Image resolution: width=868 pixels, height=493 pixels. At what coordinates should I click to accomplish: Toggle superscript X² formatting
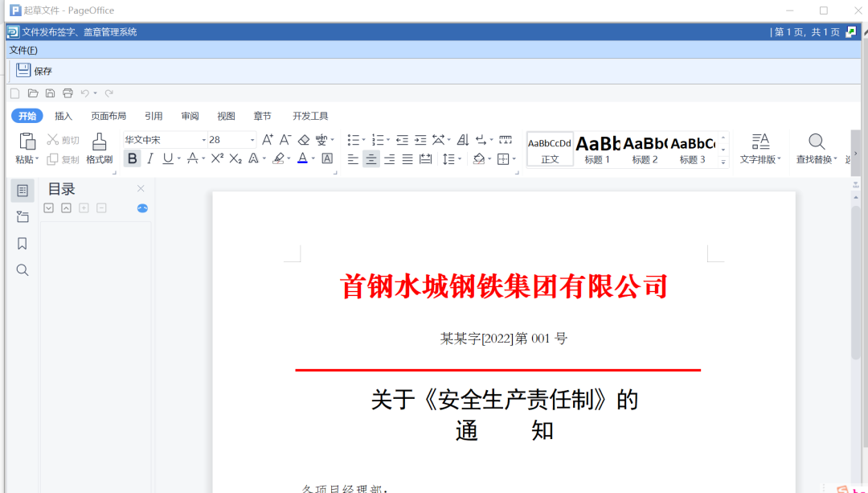218,159
